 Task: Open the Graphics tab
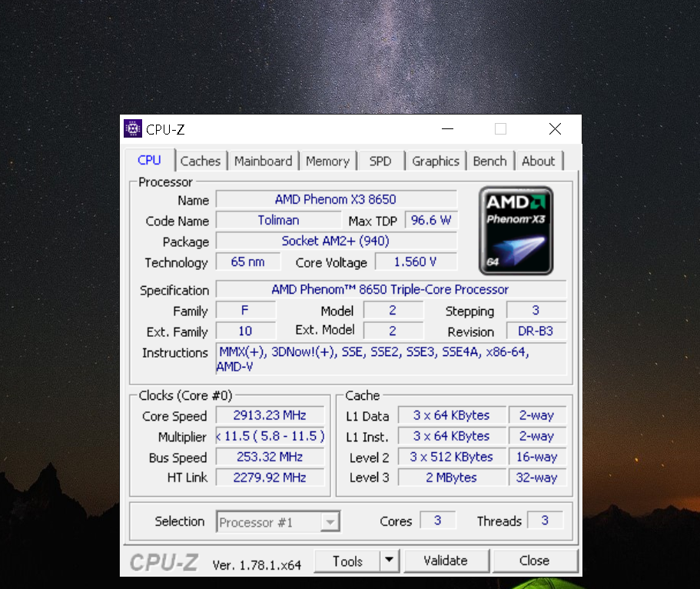pyautogui.click(x=435, y=161)
